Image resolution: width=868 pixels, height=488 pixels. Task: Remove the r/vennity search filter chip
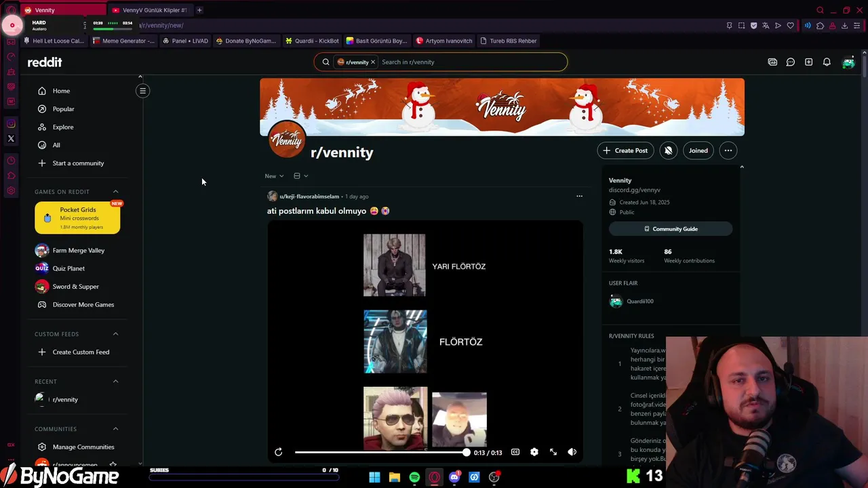[373, 62]
